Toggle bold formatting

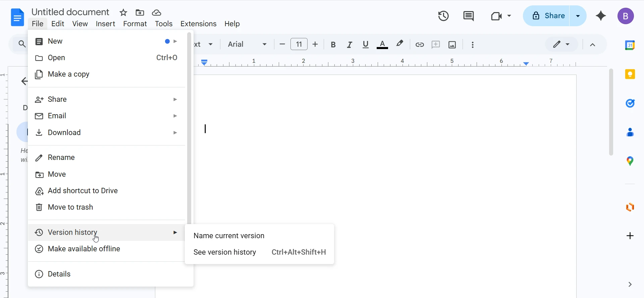333,45
